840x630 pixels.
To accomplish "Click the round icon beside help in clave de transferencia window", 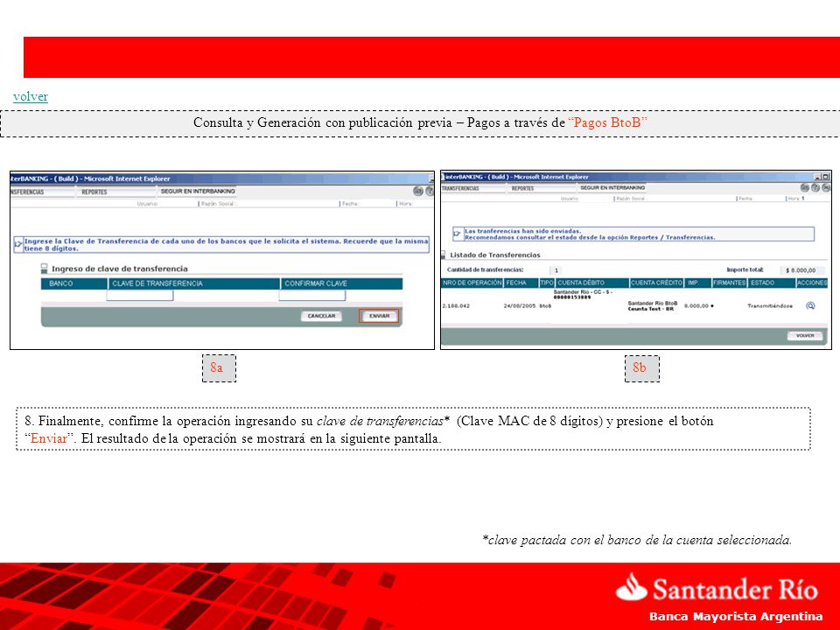I will coord(418,191).
